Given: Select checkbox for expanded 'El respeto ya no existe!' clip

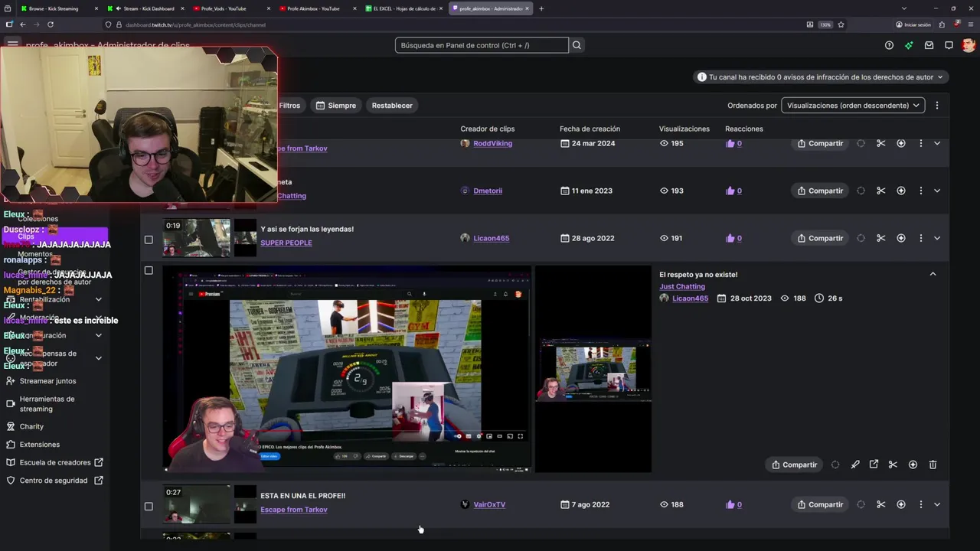Looking at the screenshot, I should pyautogui.click(x=149, y=270).
